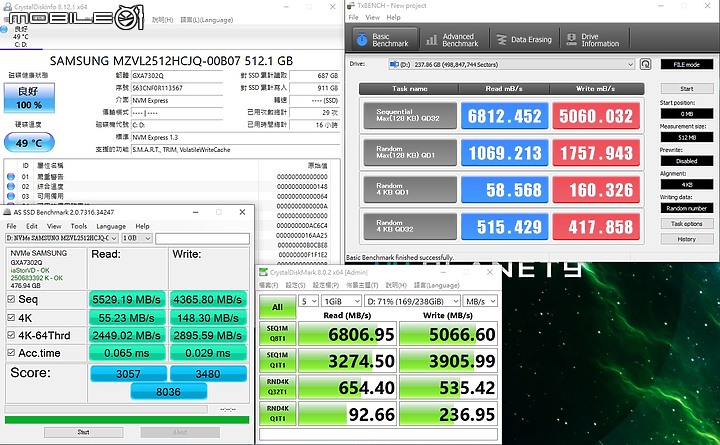Viewport: 720px width, 445px height.
Task: Click the Alignment 4 KB setting
Action: click(x=686, y=184)
